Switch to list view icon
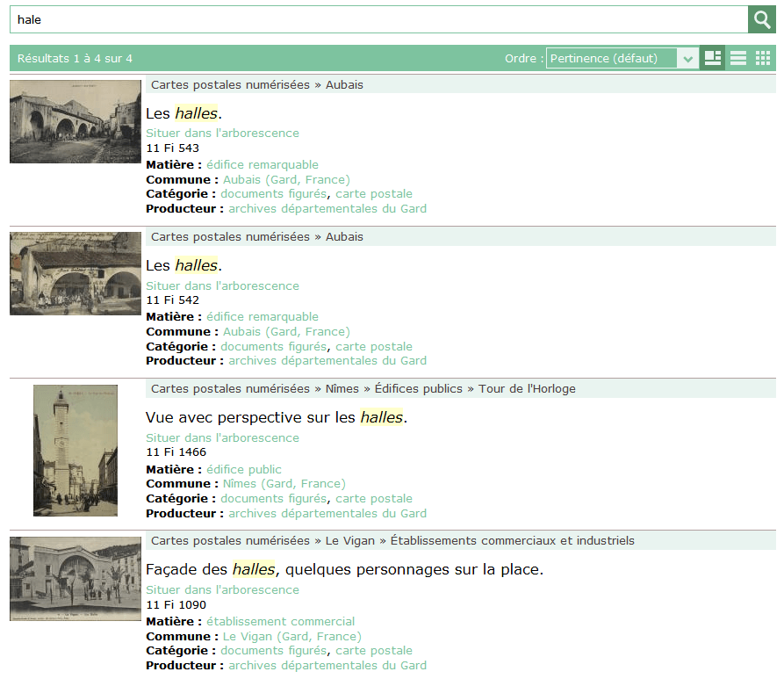Viewport: 784px width, 679px height. point(737,58)
